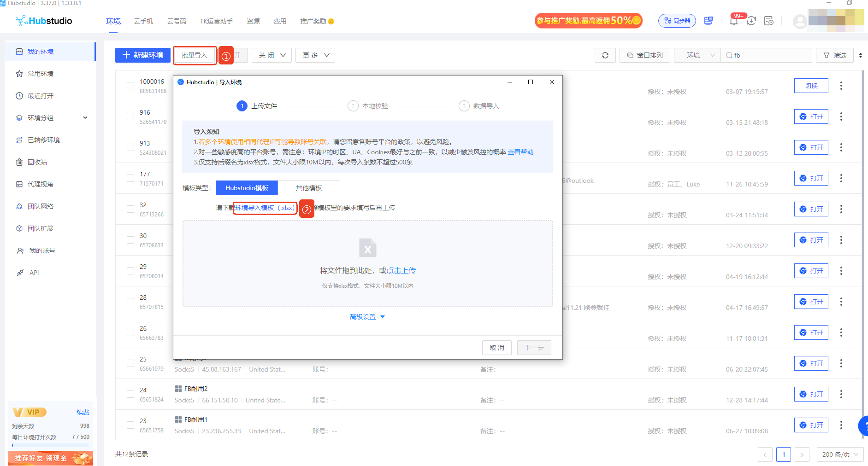
Task: Click the coin icon beside 推广奖励
Action: point(331,21)
